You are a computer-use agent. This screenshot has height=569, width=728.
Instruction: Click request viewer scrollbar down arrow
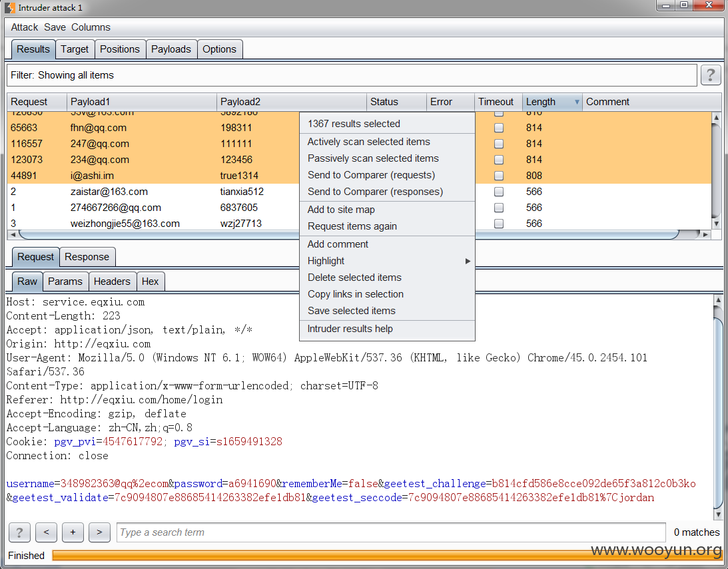pyautogui.click(x=718, y=514)
